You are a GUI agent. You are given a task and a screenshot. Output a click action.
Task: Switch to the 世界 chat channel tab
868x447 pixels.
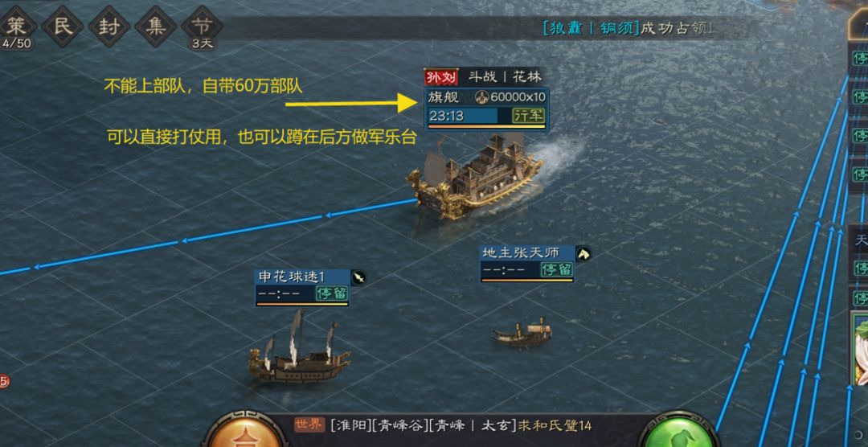tap(309, 424)
